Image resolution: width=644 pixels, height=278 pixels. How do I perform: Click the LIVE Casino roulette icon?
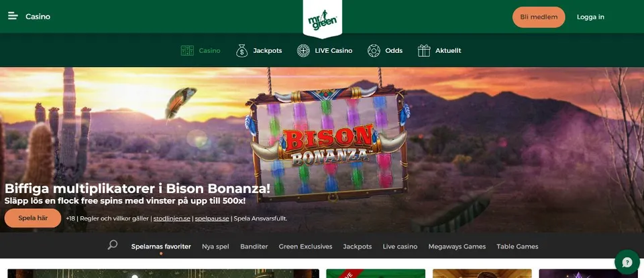click(303, 51)
